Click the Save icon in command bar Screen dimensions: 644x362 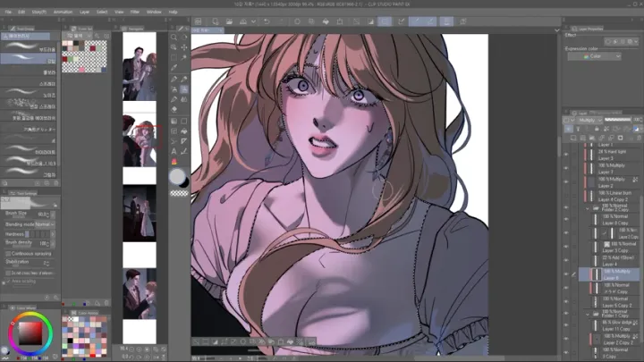coord(243,21)
